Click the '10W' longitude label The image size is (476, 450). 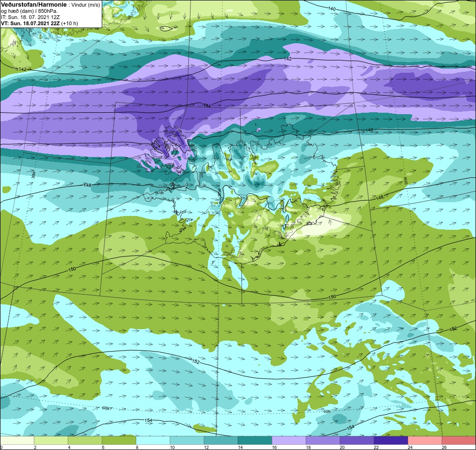406,181
